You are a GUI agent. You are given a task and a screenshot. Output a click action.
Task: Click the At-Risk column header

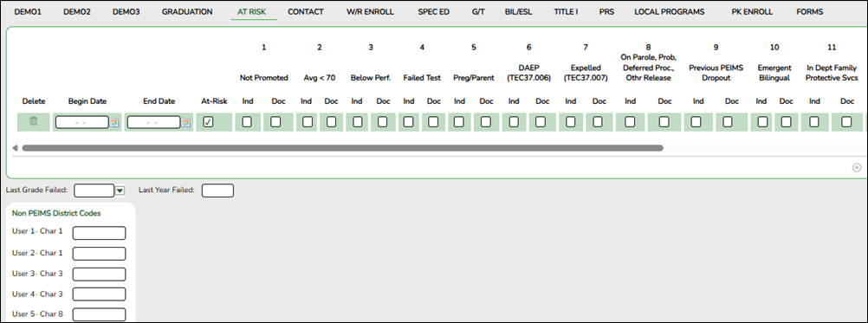click(214, 101)
